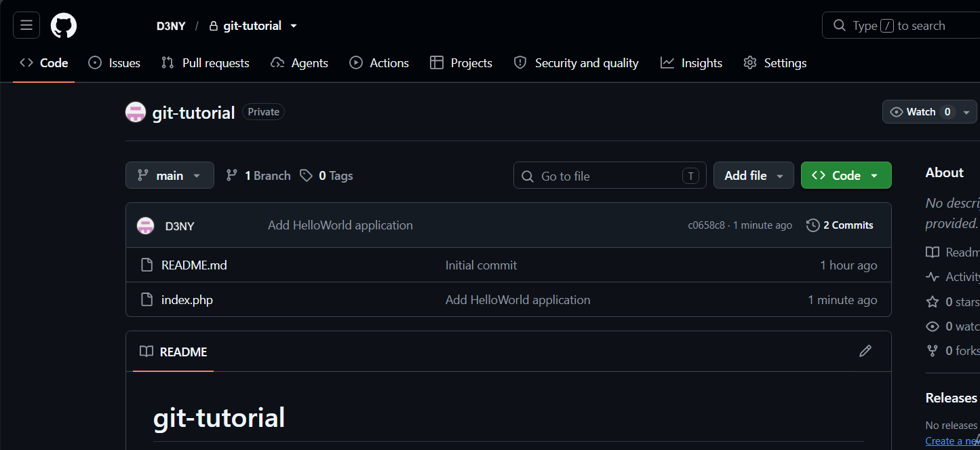Image resolution: width=980 pixels, height=450 pixels.
Task: Go to the Actions tab
Action: [379, 63]
